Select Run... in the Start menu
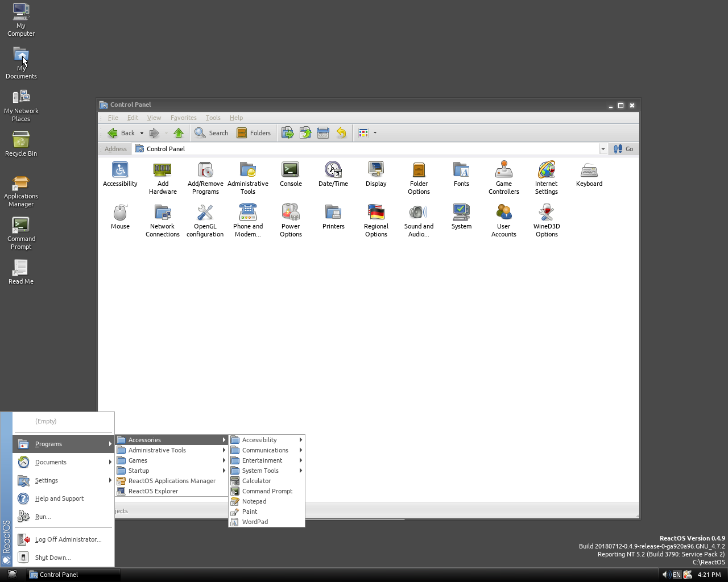Image resolution: width=728 pixels, height=582 pixels. pyautogui.click(x=63, y=517)
